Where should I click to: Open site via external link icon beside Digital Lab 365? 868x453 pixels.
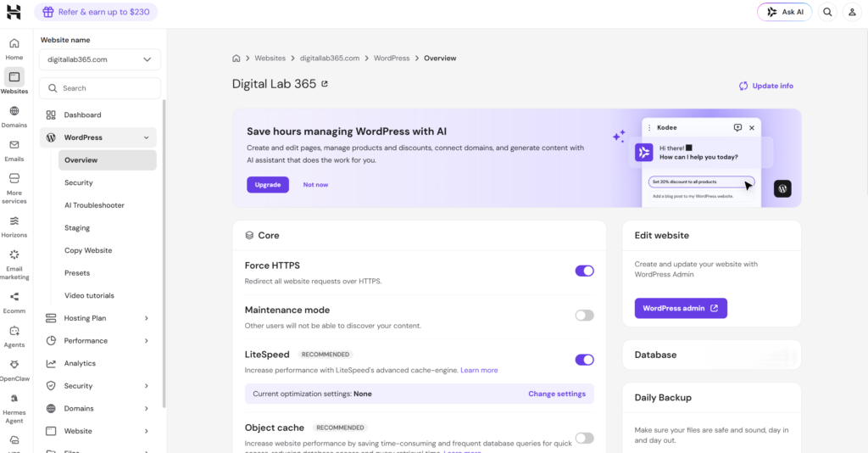325,84
